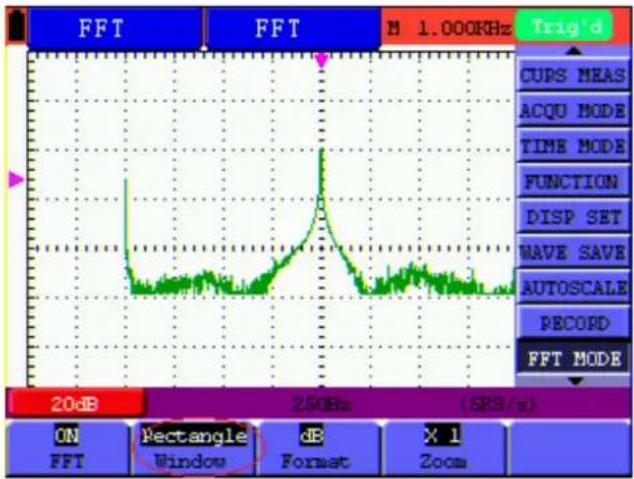Select the CURS MEAS menu item

coord(573,75)
